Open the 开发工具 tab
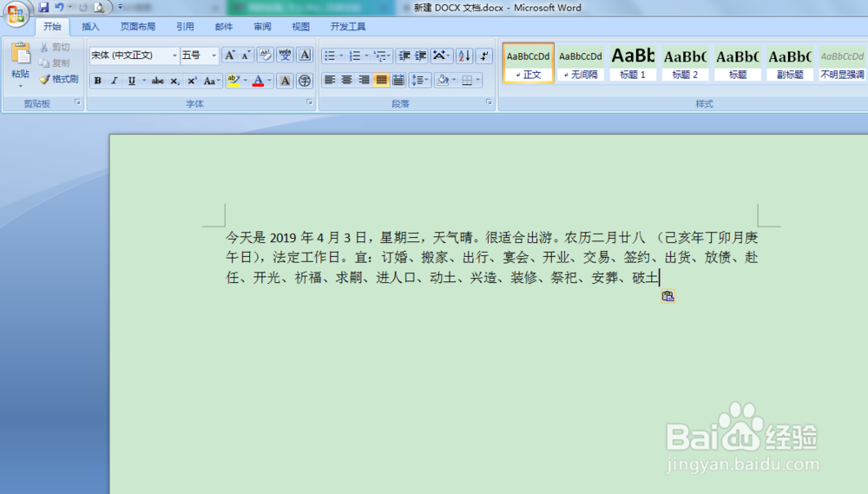Viewport: 868px width, 494px height. point(348,27)
